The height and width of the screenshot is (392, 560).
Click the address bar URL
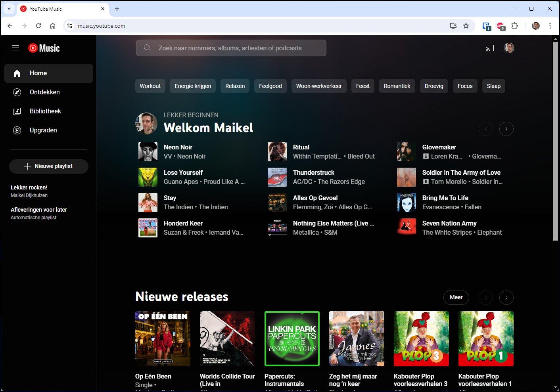tap(102, 26)
